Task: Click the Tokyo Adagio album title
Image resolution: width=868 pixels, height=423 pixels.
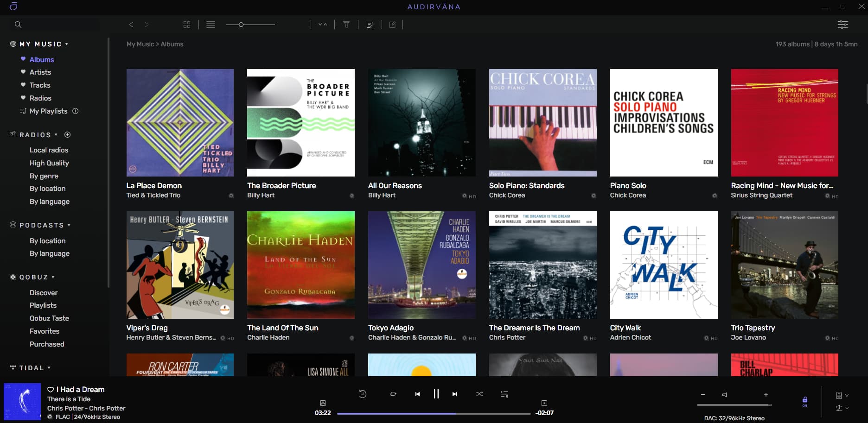Action: 391,328
